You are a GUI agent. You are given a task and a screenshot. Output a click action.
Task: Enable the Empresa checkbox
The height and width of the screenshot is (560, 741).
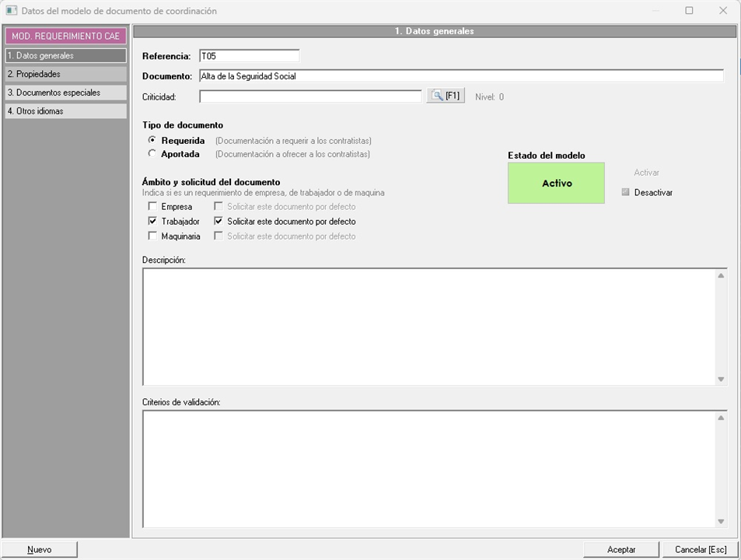pyautogui.click(x=152, y=207)
